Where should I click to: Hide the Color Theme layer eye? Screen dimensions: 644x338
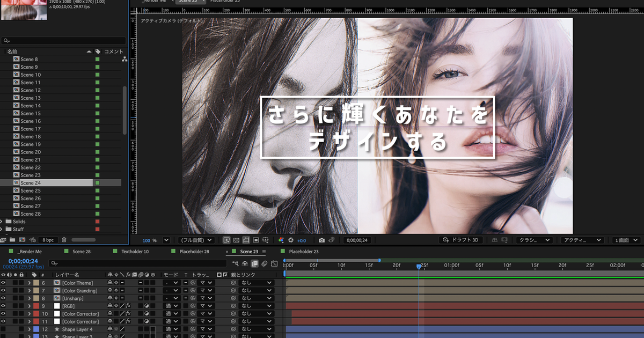coord(3,283)
